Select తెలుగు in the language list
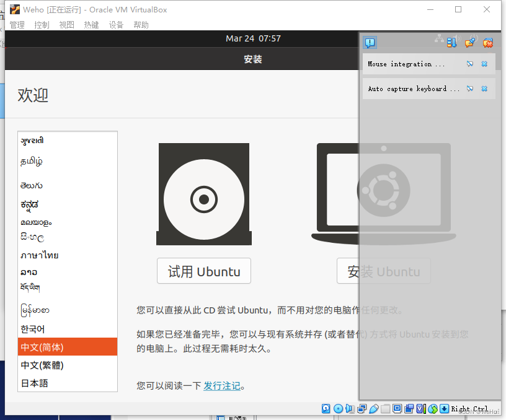 pos(68,185)
